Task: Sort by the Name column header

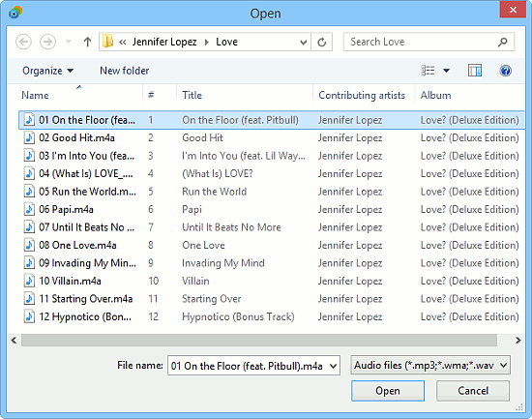Action: point(35,95)
